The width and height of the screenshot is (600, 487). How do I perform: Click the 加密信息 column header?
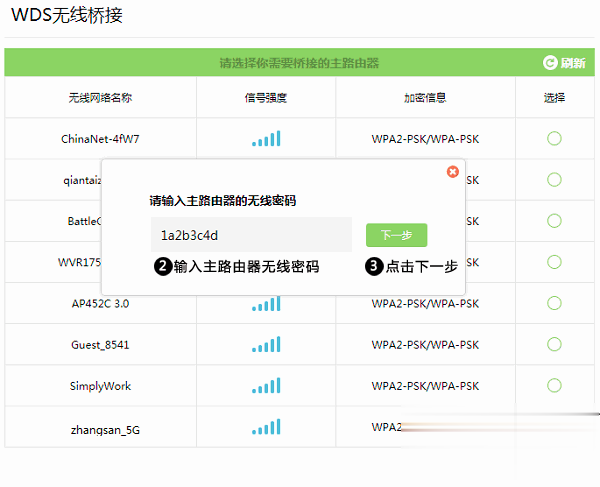click(425, 98)
